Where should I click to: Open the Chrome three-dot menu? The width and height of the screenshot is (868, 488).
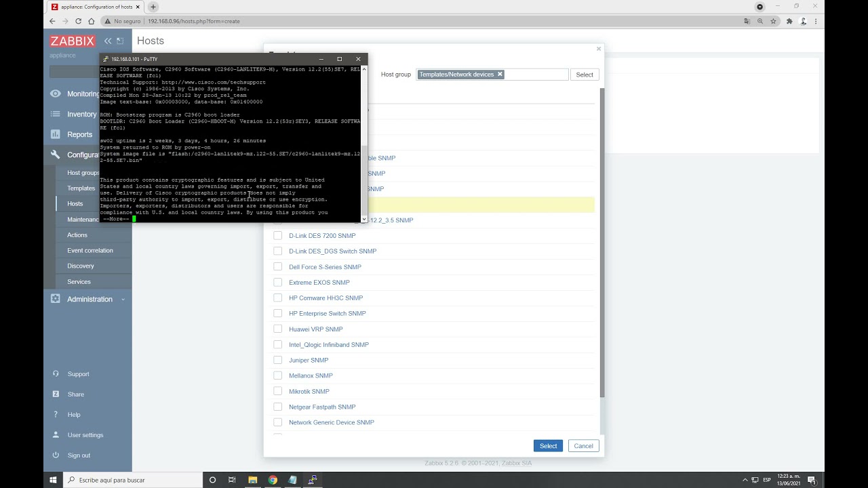(816, 21)
